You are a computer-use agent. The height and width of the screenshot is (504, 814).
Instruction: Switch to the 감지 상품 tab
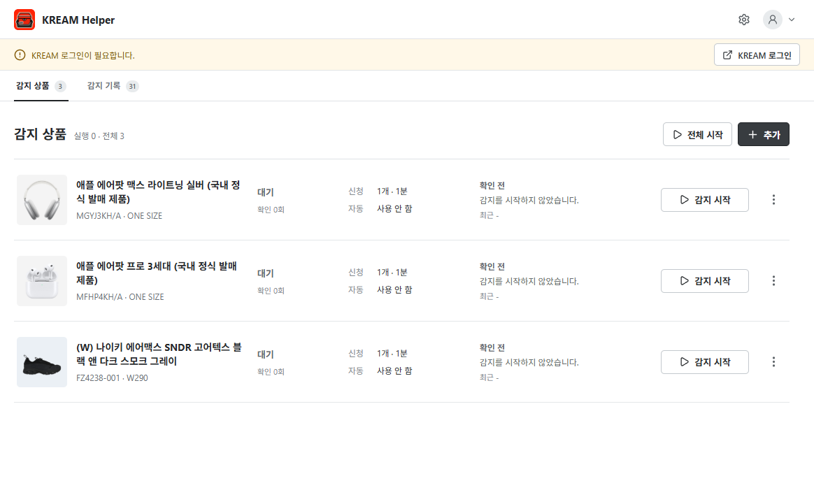point(41,86)
